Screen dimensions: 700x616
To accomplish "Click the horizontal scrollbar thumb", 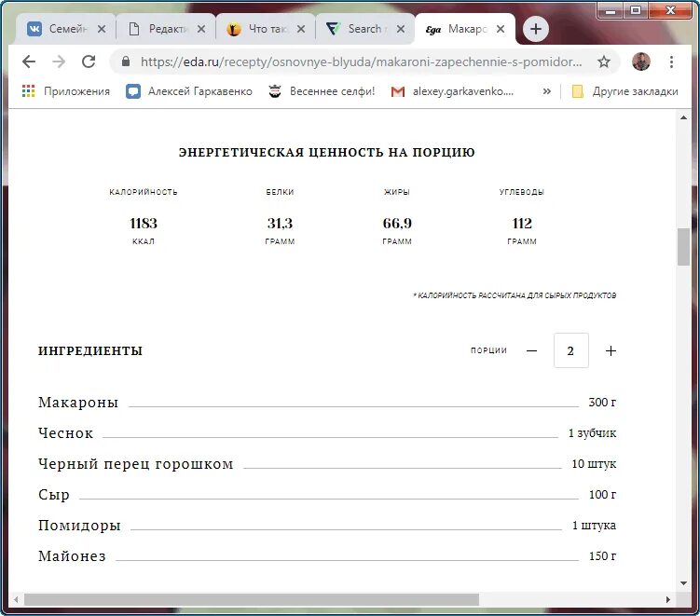I will (252, 599).
